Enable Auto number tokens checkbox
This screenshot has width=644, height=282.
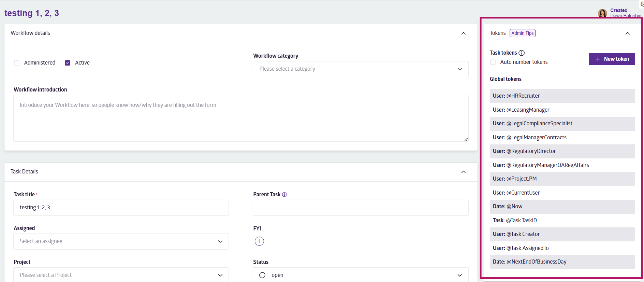[x=493, y=62]
